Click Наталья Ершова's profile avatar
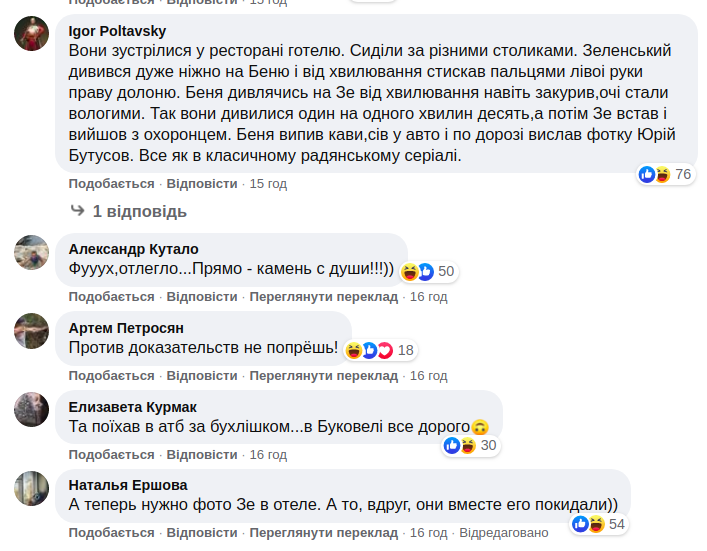 [32, 489]
